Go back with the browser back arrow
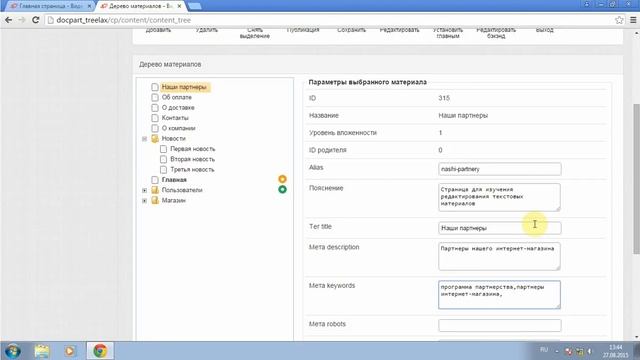Viewport: 640px width, 360px height. pos(9,20)
